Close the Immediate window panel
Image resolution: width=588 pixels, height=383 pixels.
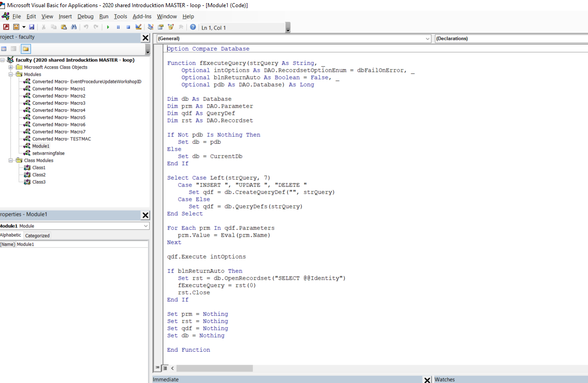click(427, 380)
